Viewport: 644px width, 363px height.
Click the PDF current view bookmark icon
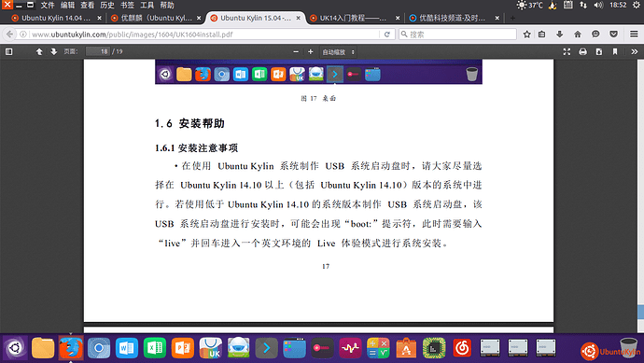coord(615,51)
